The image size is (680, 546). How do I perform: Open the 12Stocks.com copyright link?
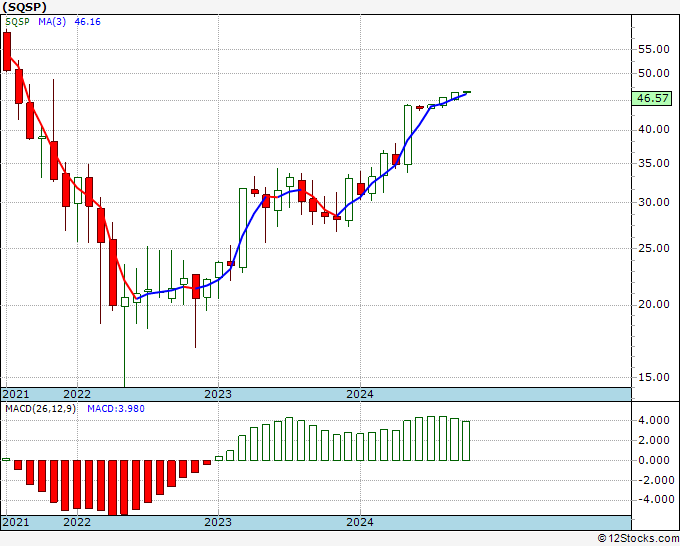point(638,539)
